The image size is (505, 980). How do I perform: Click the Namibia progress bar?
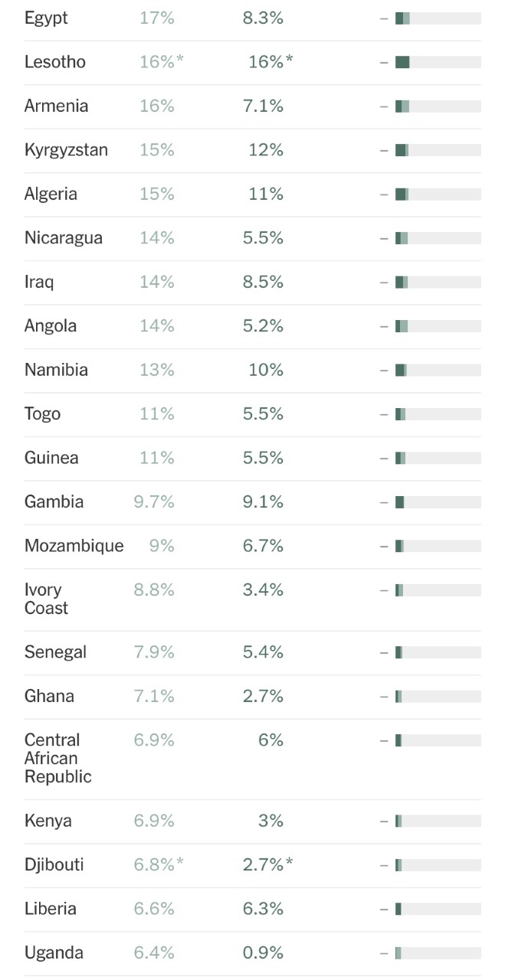438,370
